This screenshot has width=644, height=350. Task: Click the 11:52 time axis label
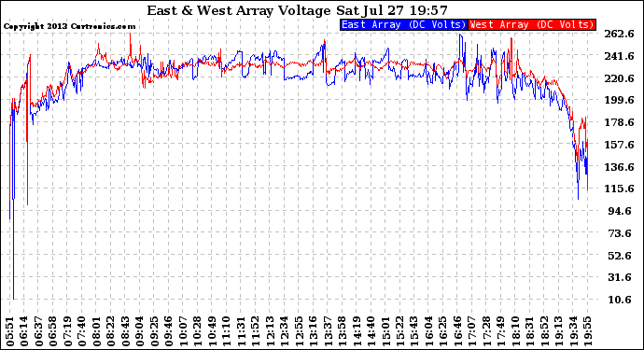256,331
